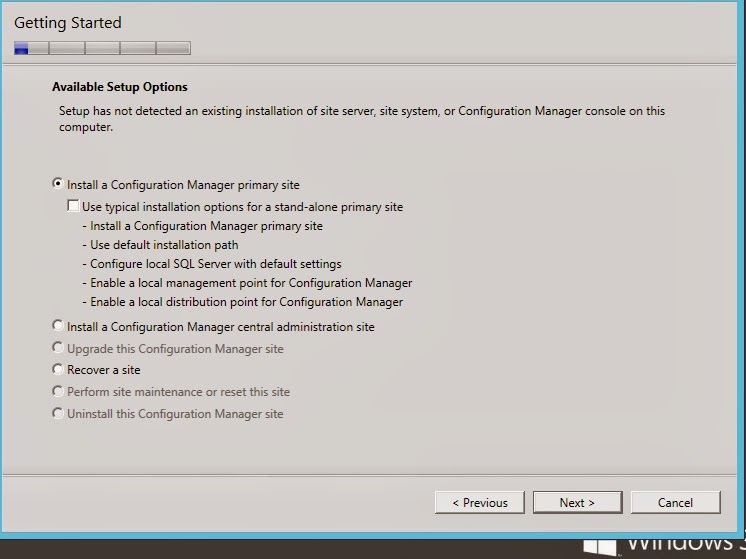Click the filled first progress bar segment
Viewport: 746px width, 559px height.
(x=22, y=48)
